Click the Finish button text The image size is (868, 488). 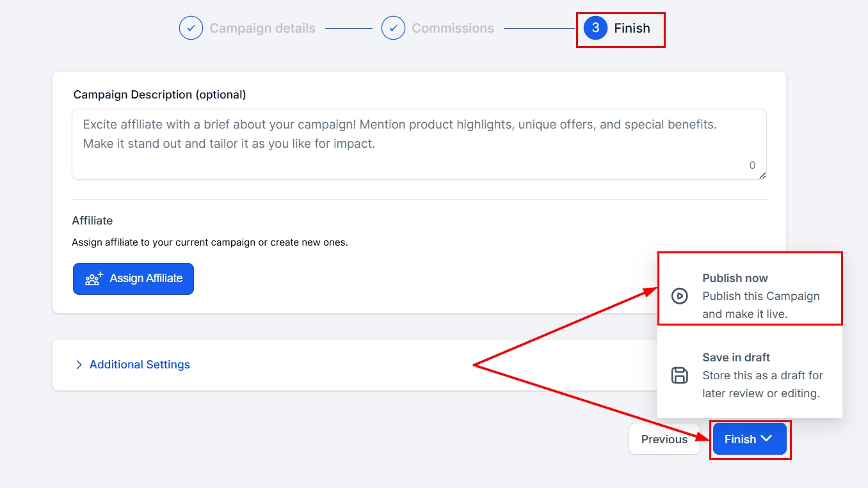pyautogui.click(x=740, y=439)
